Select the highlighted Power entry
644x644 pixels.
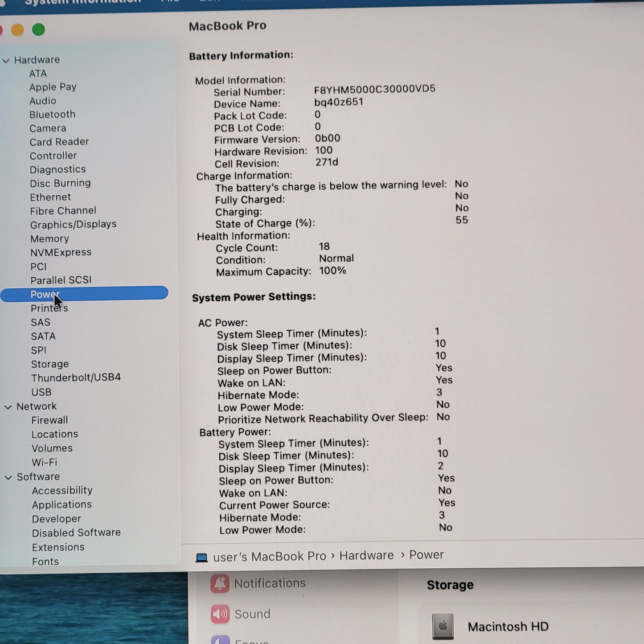pyautogui.click(x=84, y=294)
